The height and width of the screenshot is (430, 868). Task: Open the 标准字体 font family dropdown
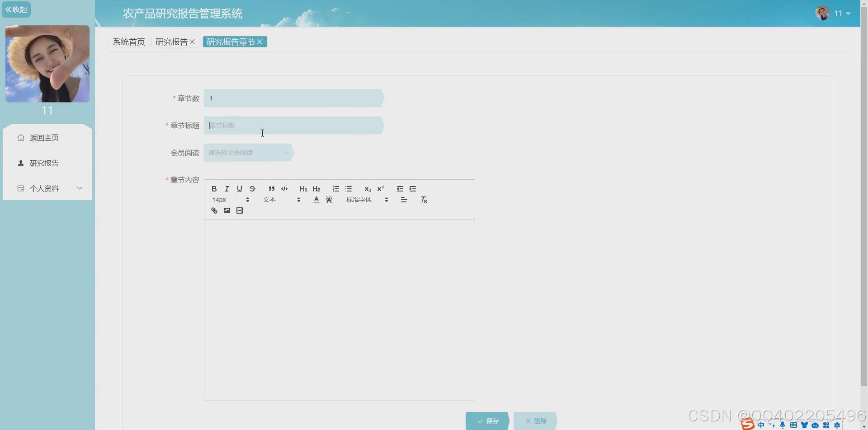[x=367, y=200]
